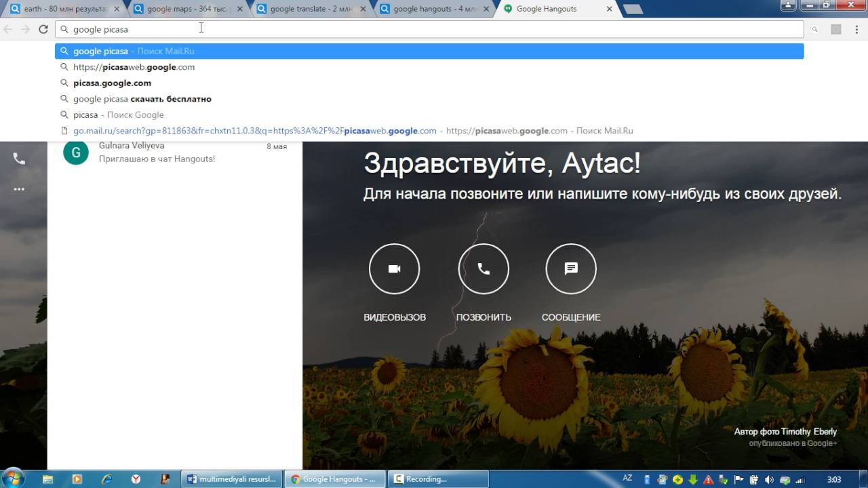Open the Recording taskbar window
868x488 pixels.
tap(438, 479)
